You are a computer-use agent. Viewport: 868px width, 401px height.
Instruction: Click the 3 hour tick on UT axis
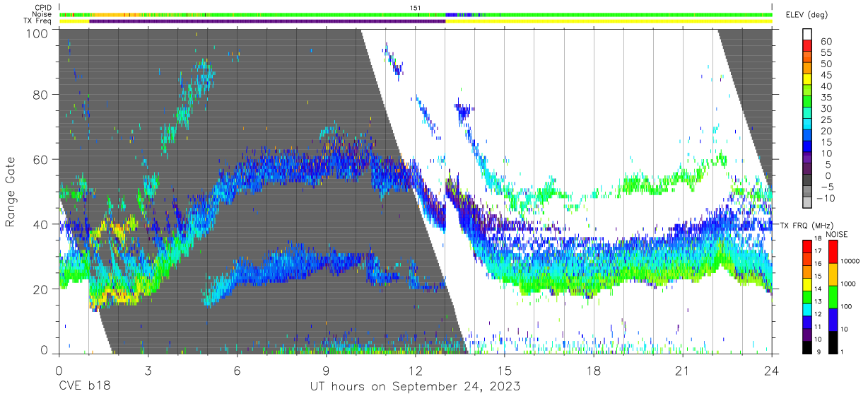coord(148,370)
